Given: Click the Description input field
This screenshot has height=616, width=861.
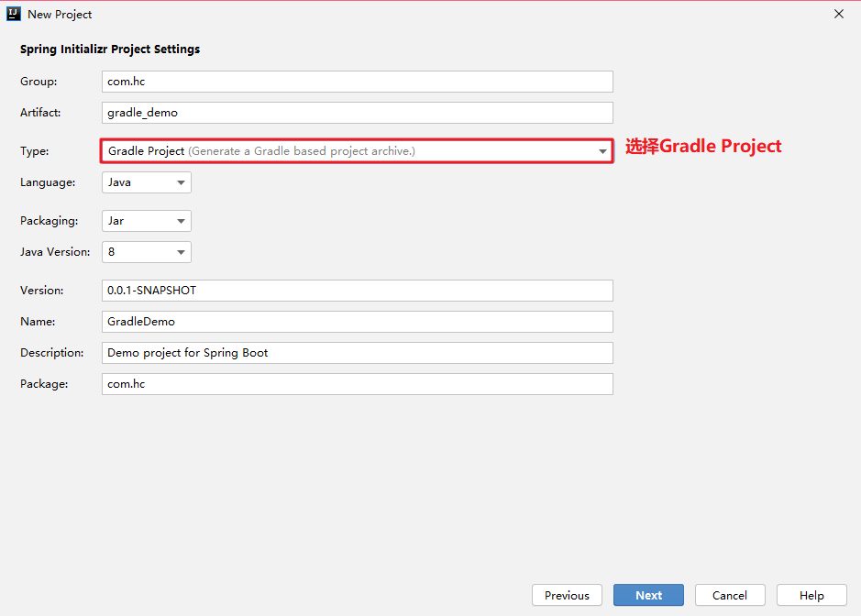Looking at the screenshot, I should [357, 353].
